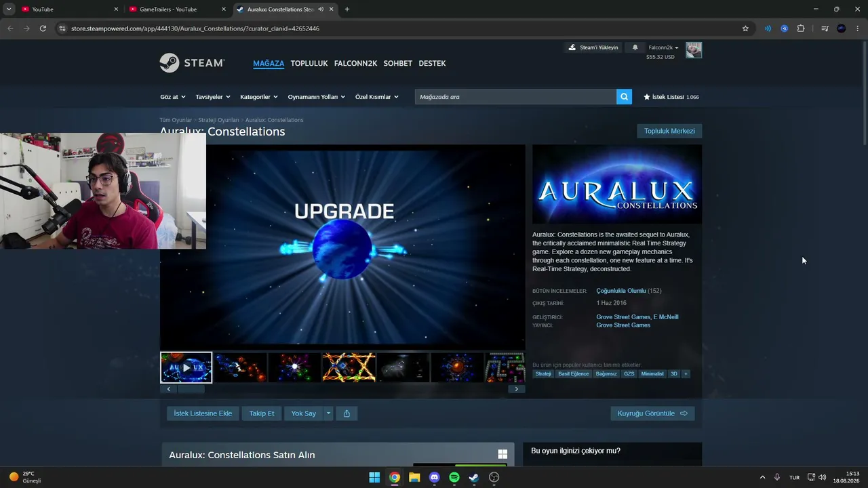This screenshot has width=868, height=488.
Task: Play the trailer thumbnail in the strip
Action: pyautogui.click(x=186, y=367)
